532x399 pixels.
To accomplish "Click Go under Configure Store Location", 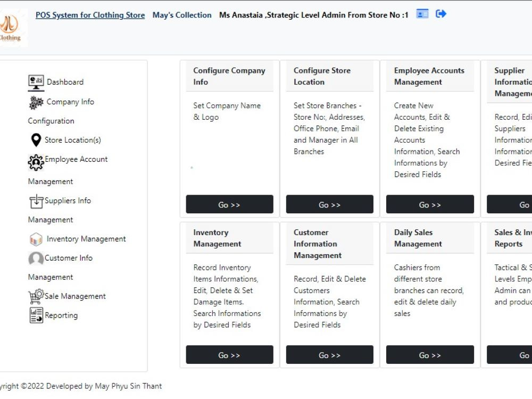I will click(x=329, y=204).
